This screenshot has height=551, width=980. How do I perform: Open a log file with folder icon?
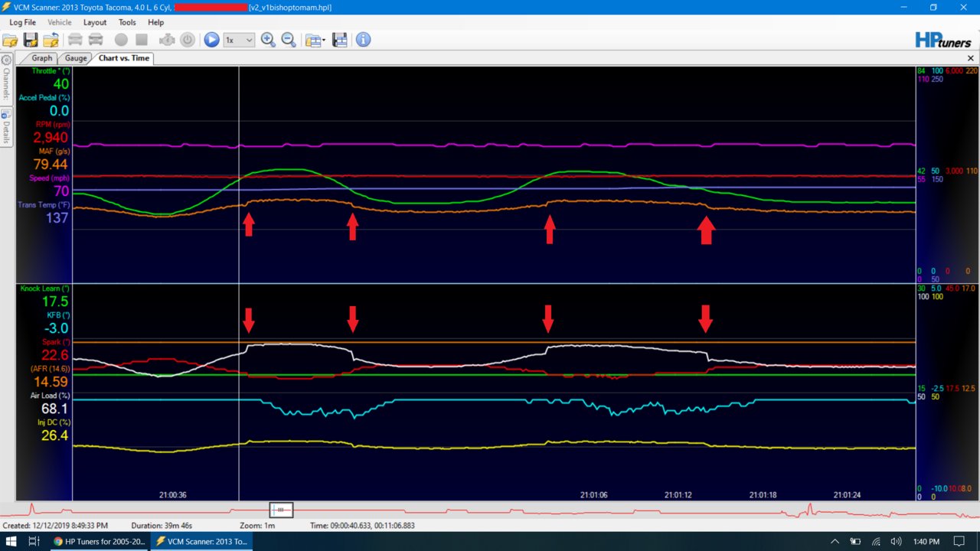tap(10, 40)
